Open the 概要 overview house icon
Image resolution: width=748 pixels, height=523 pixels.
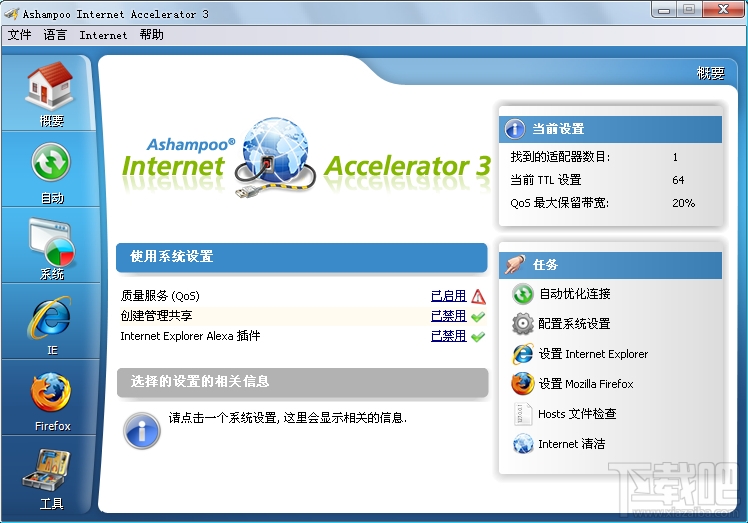coord(51,86)
